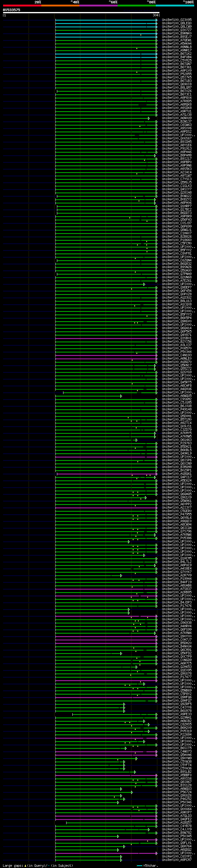The width and height of the screenshot is (197, 868).
Task: Select hit label UniRef100_P50345
Action: (176, 836)
